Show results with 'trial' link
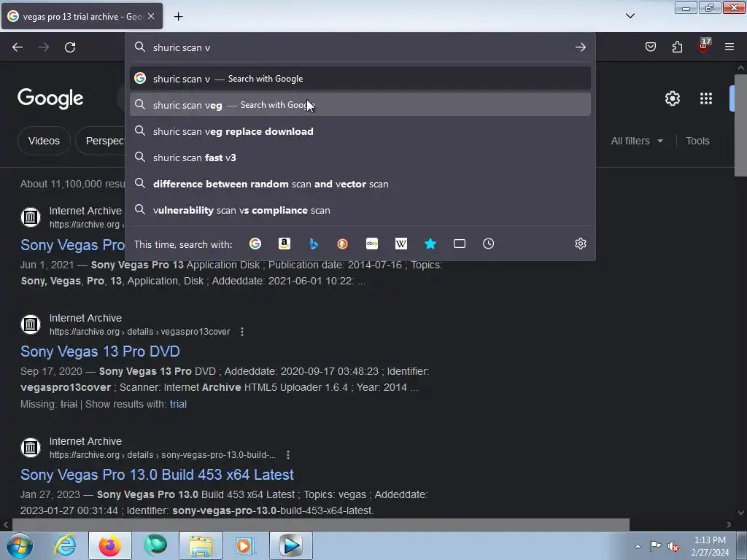747x560 pixels. (178, 404)
